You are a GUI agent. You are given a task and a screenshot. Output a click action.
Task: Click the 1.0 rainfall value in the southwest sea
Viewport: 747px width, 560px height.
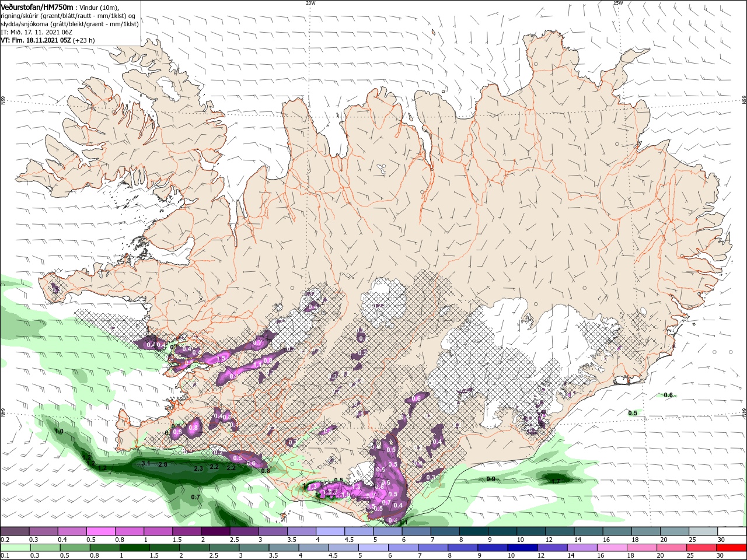coord(59,431)
